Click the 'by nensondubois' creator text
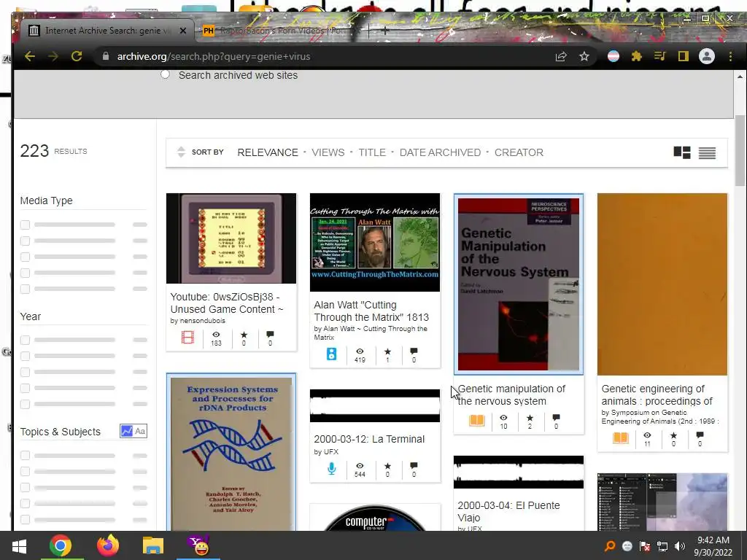Screen dimensions: 747x560 click(x=198, y=321)
